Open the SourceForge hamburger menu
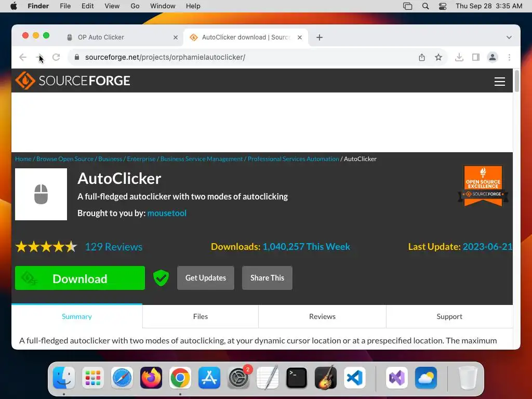The image size is (532, 399). pos(499,82)
